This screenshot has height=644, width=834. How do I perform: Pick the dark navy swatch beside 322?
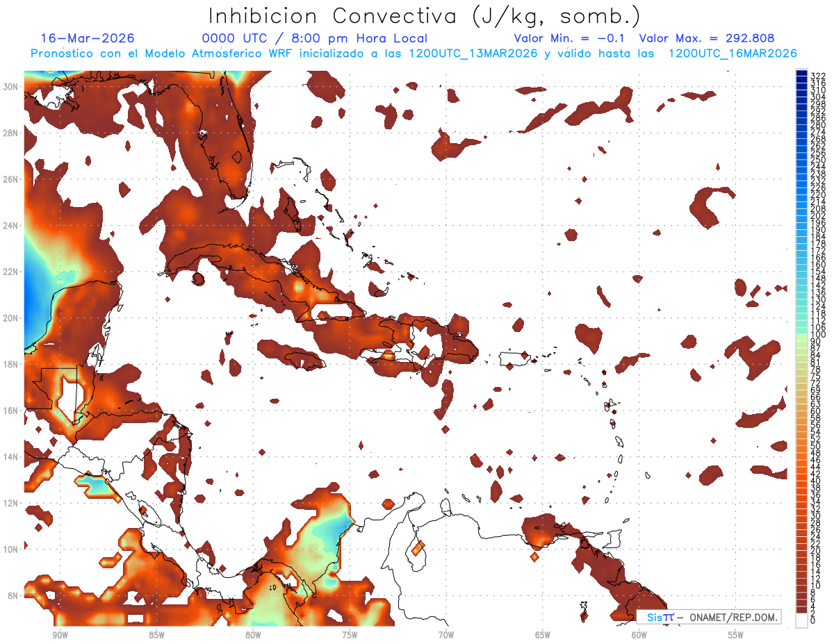[x=801, y=74]
